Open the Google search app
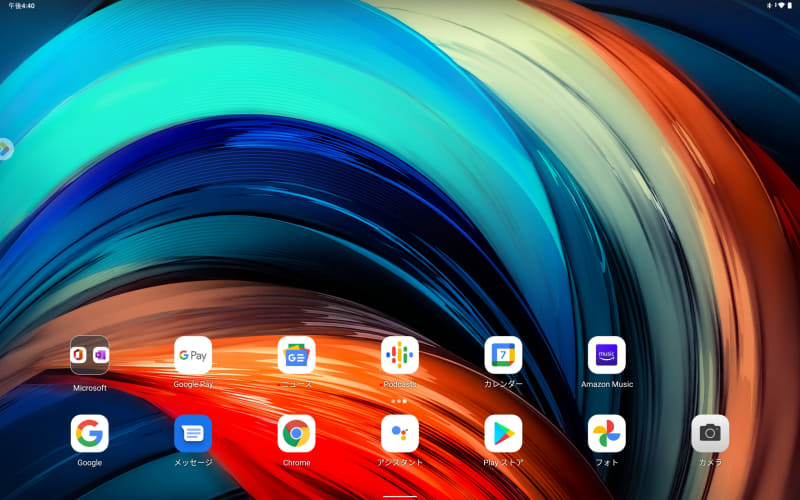The image size is (800, 500). pos(89,434)
